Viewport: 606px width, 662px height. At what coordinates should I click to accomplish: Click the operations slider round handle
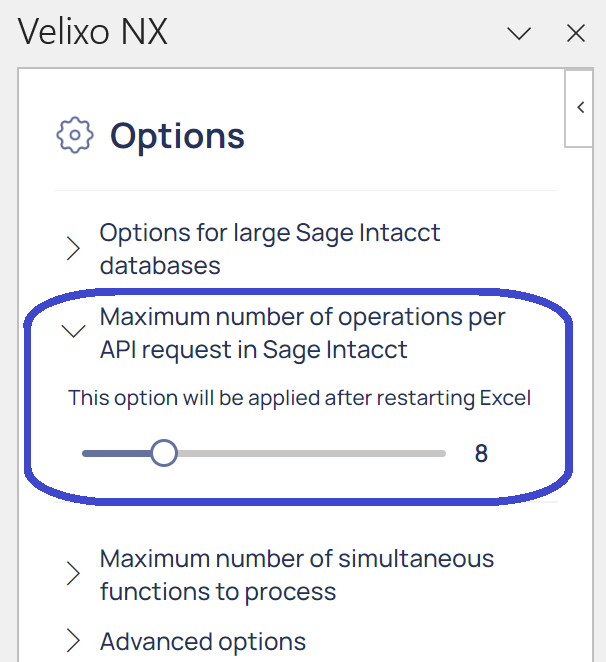click(x=164, y=453)
